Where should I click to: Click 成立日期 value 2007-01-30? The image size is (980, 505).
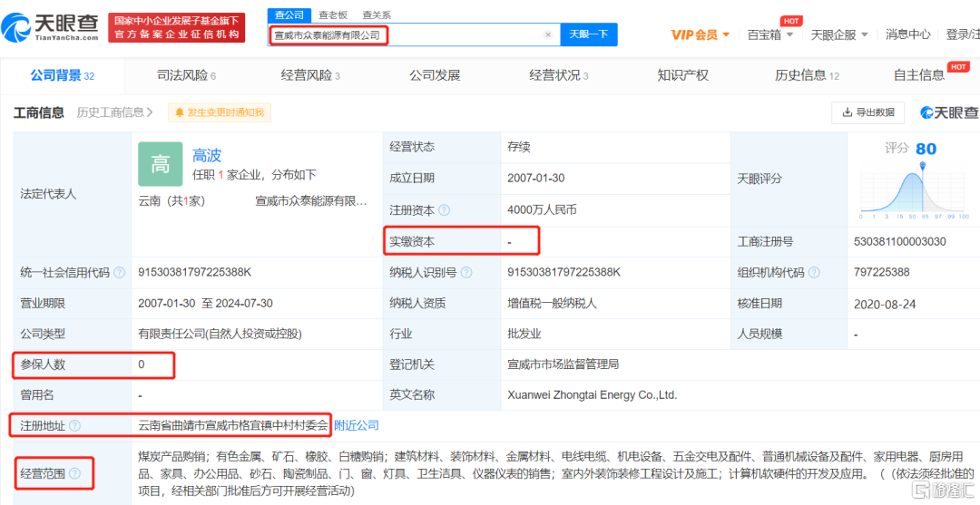click(x=536, y=178)
